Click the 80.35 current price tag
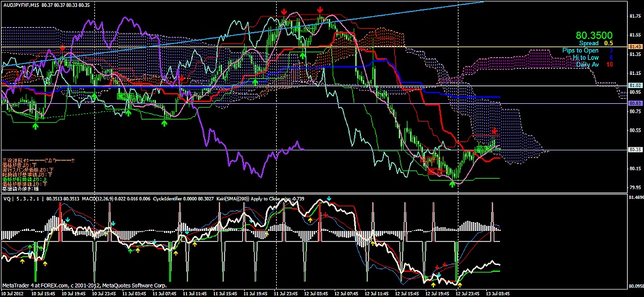Viewport: 644px width, 297px height. pos(635,150)
